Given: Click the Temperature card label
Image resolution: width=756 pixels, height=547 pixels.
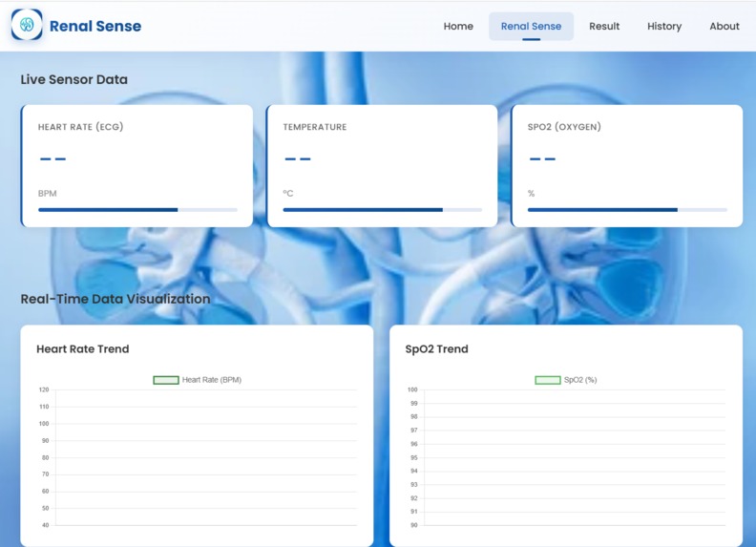Looking at the screenshot, I should (314, 127).
